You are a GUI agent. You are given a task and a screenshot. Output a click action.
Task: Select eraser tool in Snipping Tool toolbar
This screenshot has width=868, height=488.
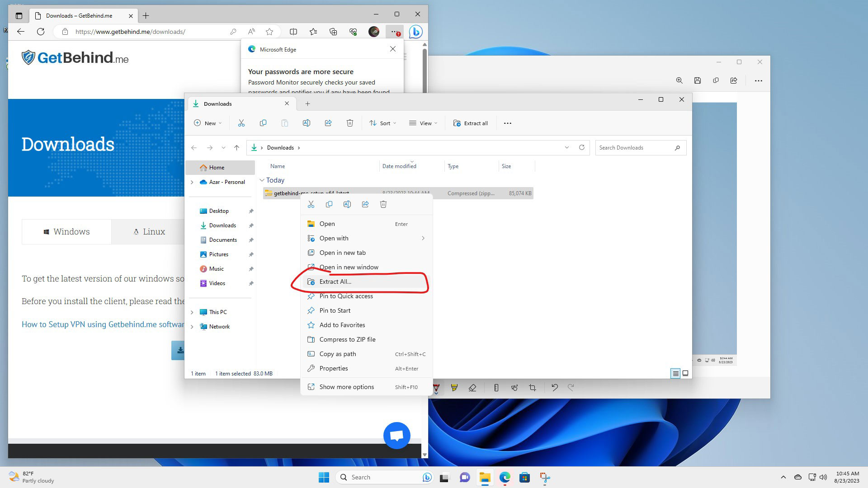pyautogui.click(x=472, y=388)
